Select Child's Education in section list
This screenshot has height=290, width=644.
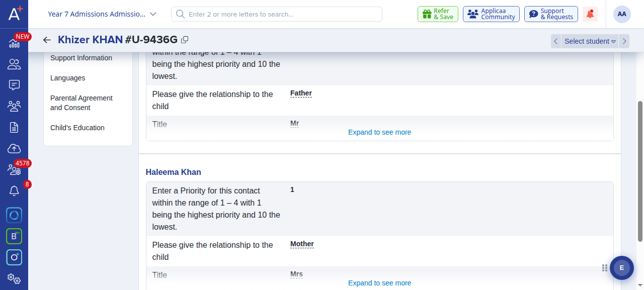tap(77, 128)
